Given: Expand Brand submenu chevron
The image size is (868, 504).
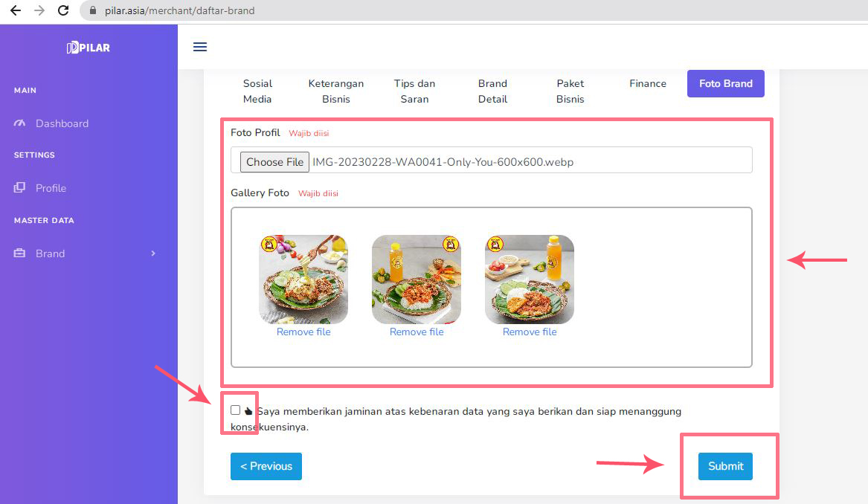Looking at the screenshot, I should pyautogui.click(x=153, y=253).
